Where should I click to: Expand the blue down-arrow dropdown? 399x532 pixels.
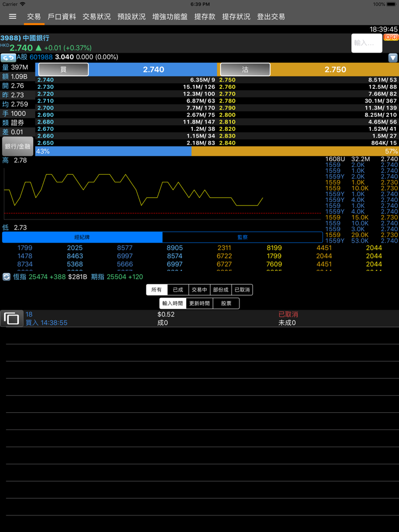tap(392, 58)
